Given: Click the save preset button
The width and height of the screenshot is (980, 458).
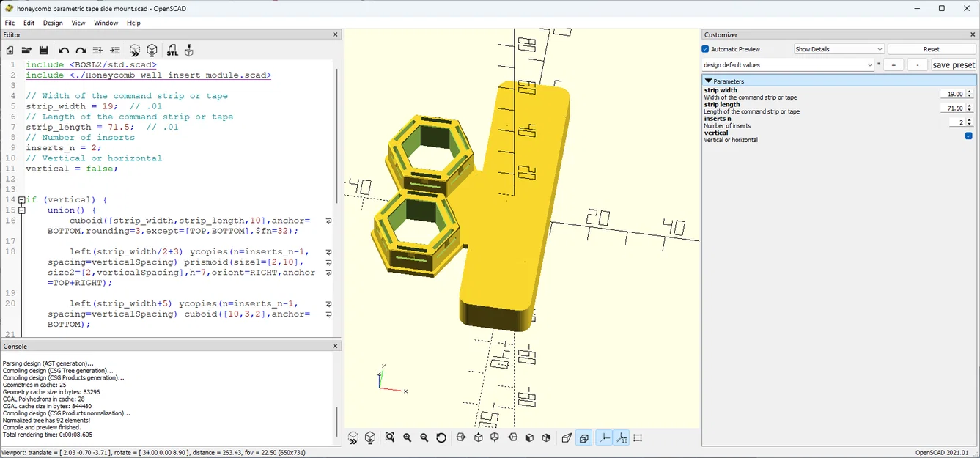Looking at the screenshot, I should click(x=954, y=64).
